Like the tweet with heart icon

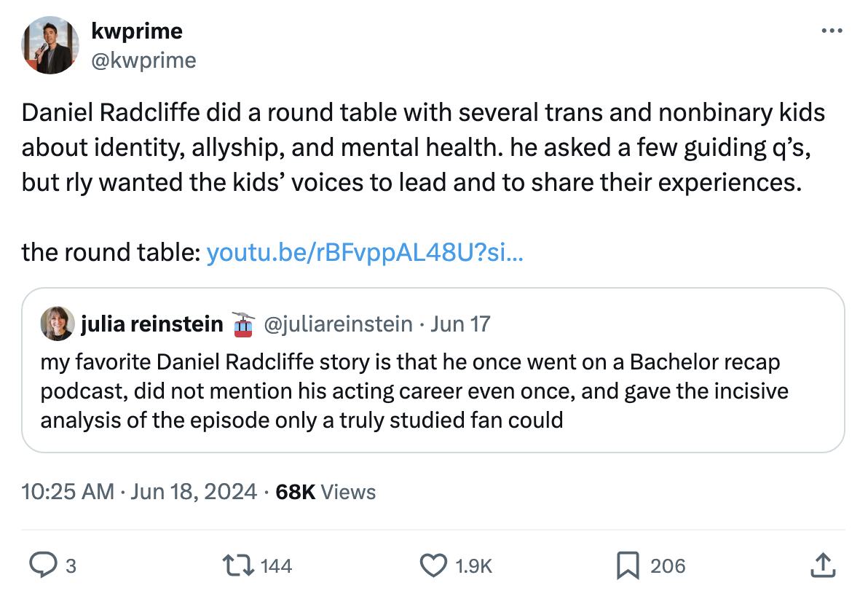[x=433, y=565]
